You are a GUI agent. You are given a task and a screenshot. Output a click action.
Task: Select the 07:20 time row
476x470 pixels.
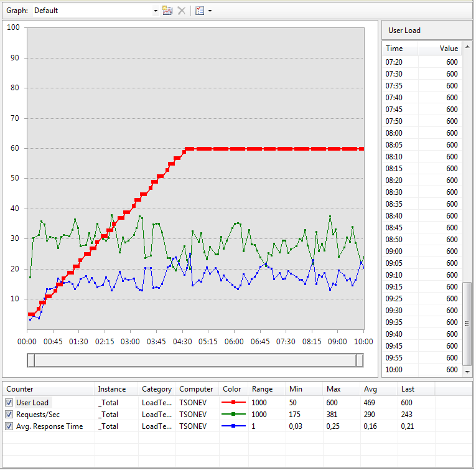point(422,62)
